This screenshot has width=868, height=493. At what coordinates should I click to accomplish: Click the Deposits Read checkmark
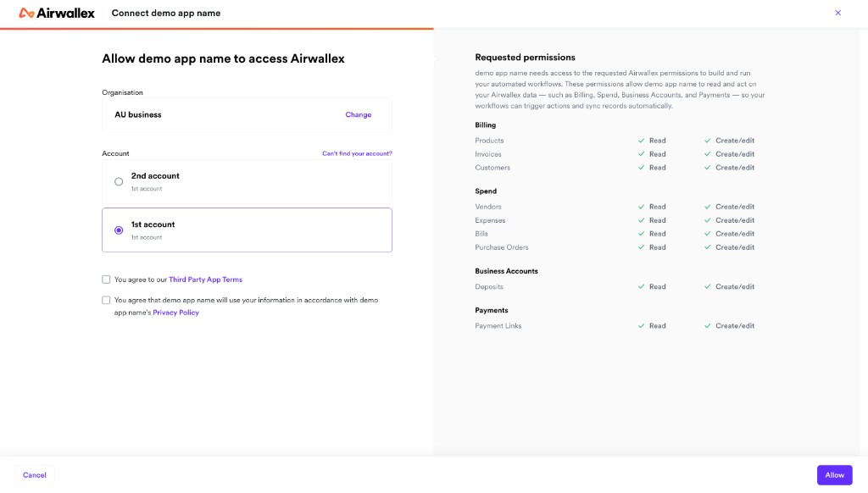point(641,286)
